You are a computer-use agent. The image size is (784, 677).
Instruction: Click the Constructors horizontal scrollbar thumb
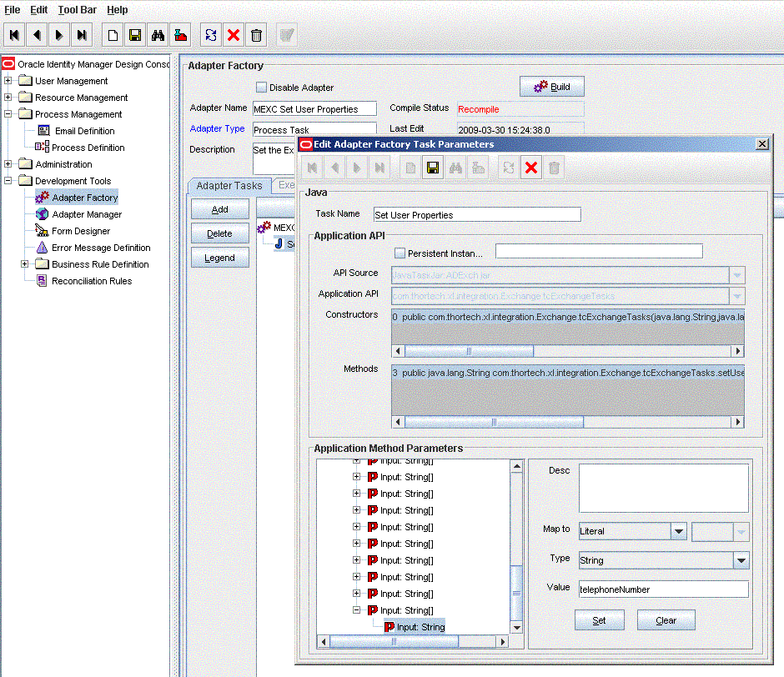[x=469, y=351]
